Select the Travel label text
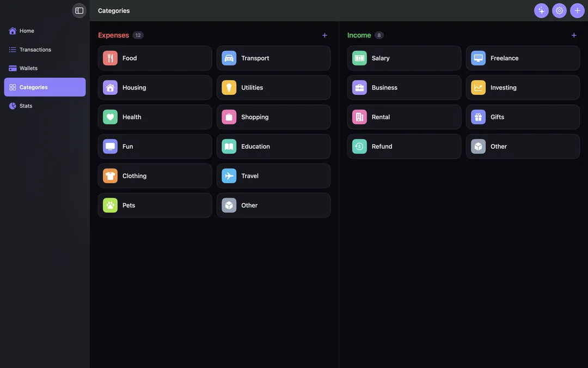The image size is (588, 368). [250, 176]
